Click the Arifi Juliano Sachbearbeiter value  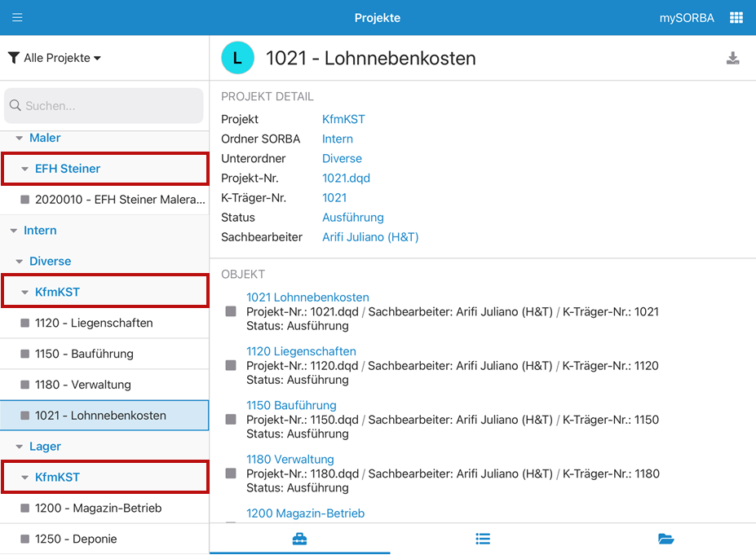pos(370,237)
